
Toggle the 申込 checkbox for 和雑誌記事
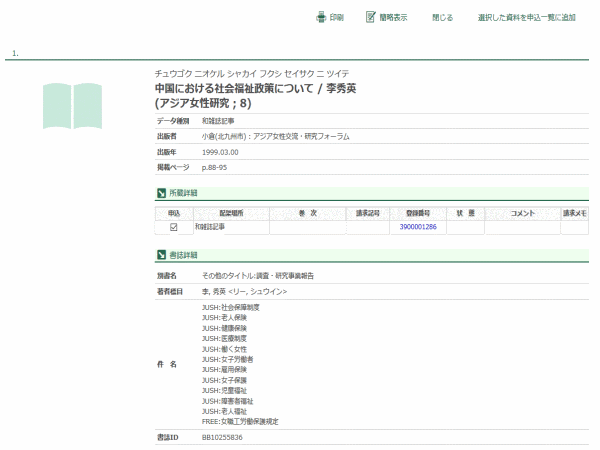pyautogui.click(x=174, y=227)
